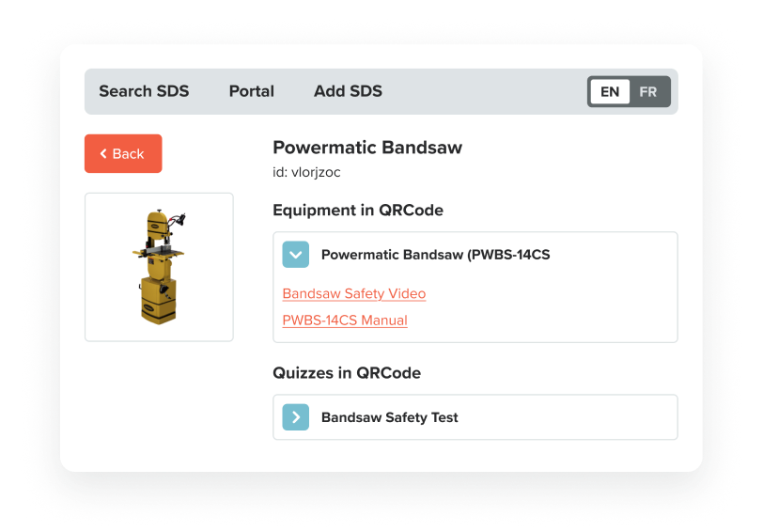Image resolution: width=763 pixels, height=532 pixels.
Task: Select the Powermatic Bandsaw page heading
Action: [x=367, y=148]
